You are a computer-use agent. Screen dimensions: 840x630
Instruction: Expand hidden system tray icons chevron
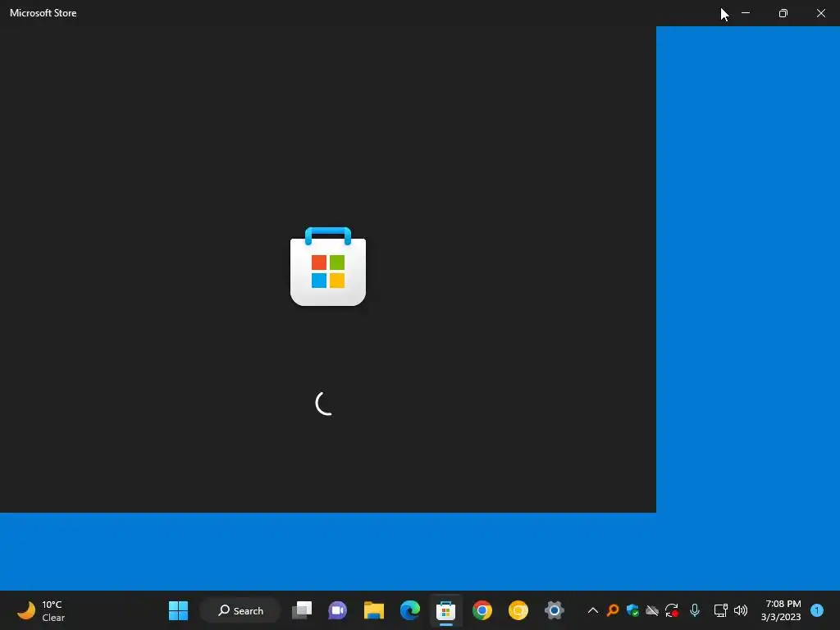click(592, 610)
